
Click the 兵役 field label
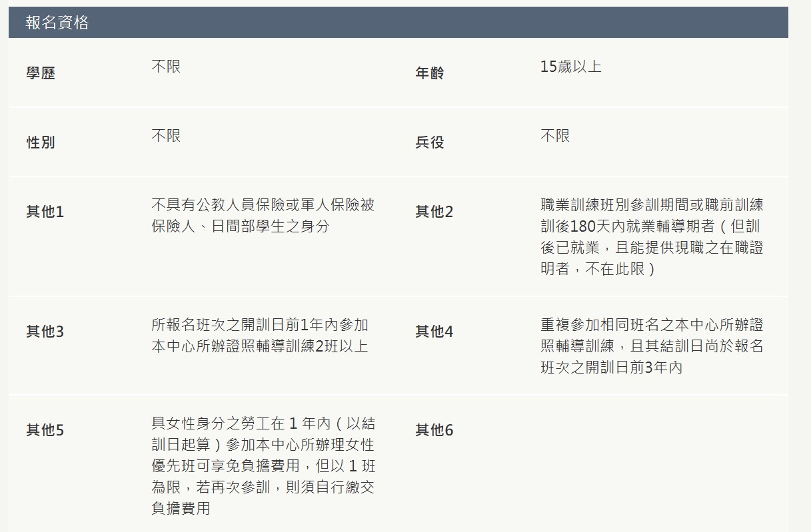click(430, 142)
